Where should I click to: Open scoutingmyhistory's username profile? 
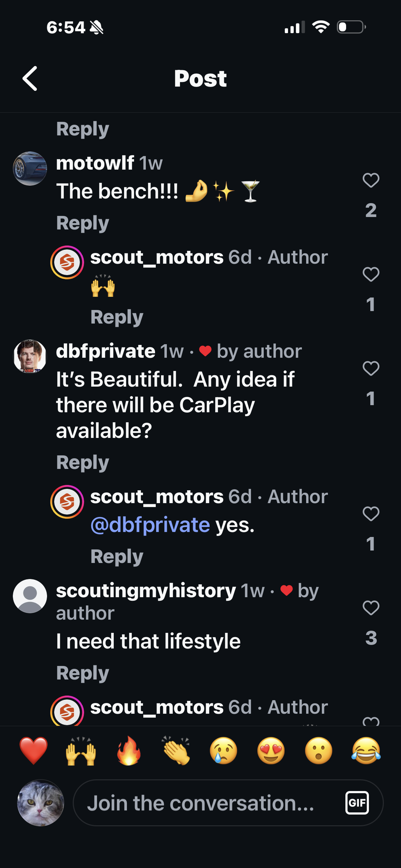[x=146, y=591]
